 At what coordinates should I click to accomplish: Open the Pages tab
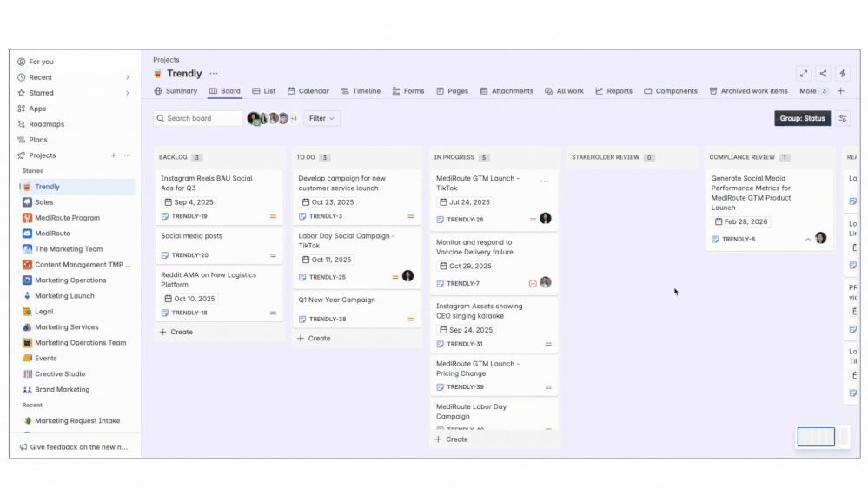pyautogui.click(x=453, y=91)
